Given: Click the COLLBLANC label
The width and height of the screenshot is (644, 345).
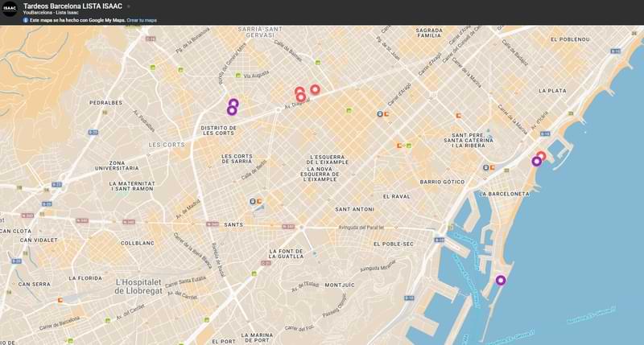Looking at the screenshot, I should pos(138,243).
